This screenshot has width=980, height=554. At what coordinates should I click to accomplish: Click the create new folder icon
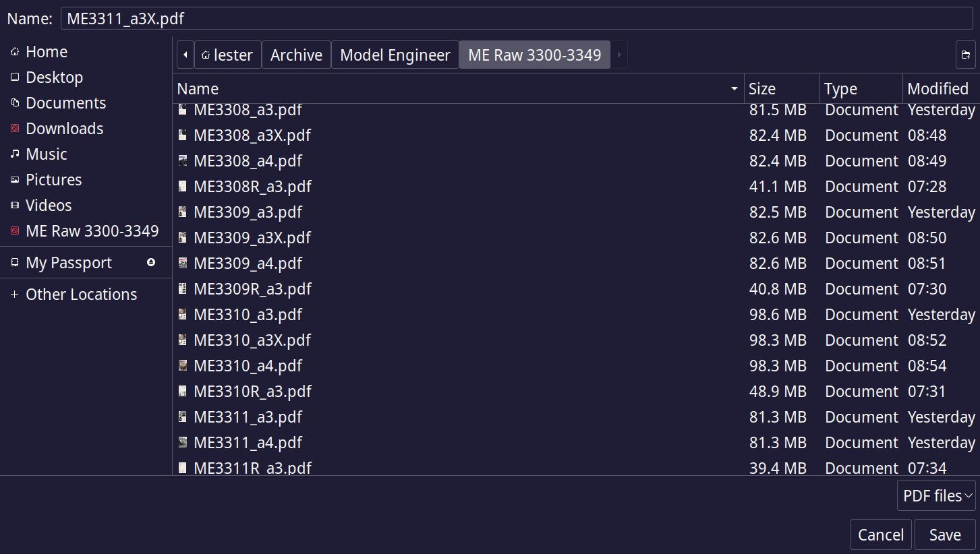tap(965, 55)
